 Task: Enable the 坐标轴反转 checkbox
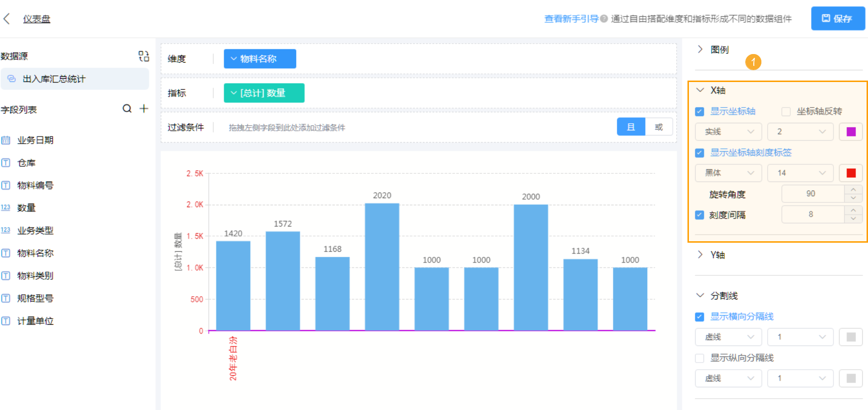[786, 112]
